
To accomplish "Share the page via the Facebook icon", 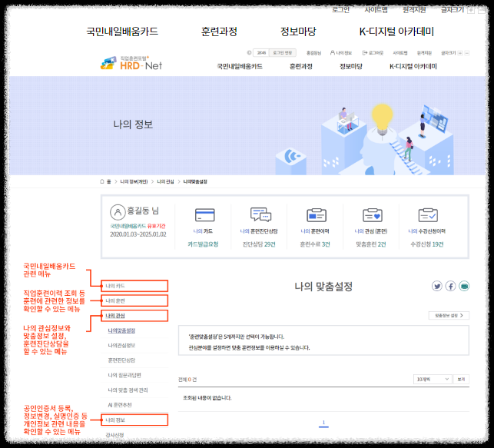I will (450, 286).
